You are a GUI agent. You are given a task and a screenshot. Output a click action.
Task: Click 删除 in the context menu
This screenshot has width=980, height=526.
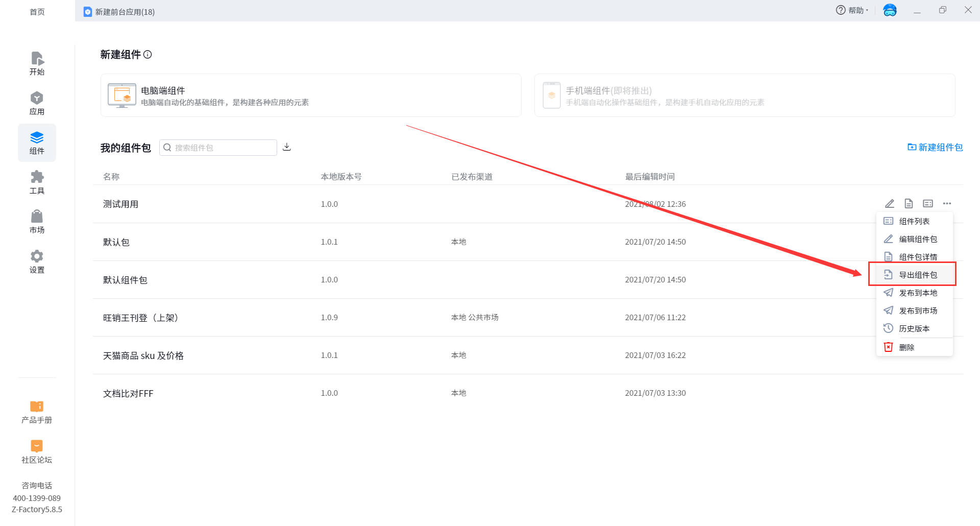tap(906, 347)
